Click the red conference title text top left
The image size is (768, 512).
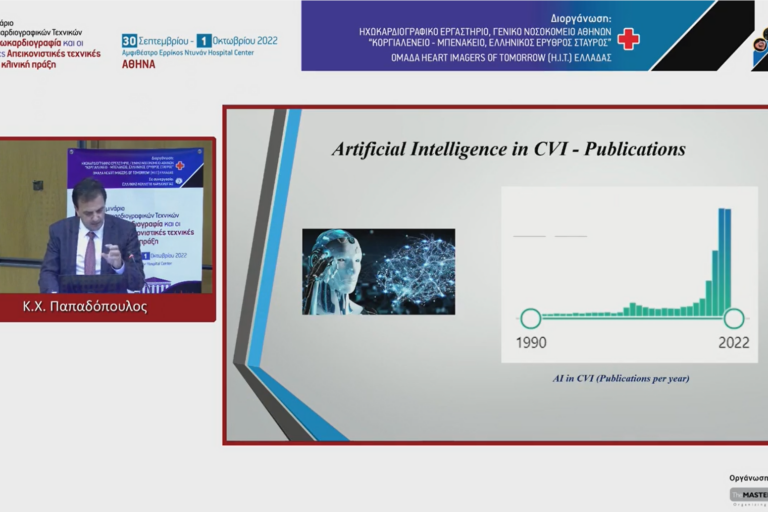point(50,53)
